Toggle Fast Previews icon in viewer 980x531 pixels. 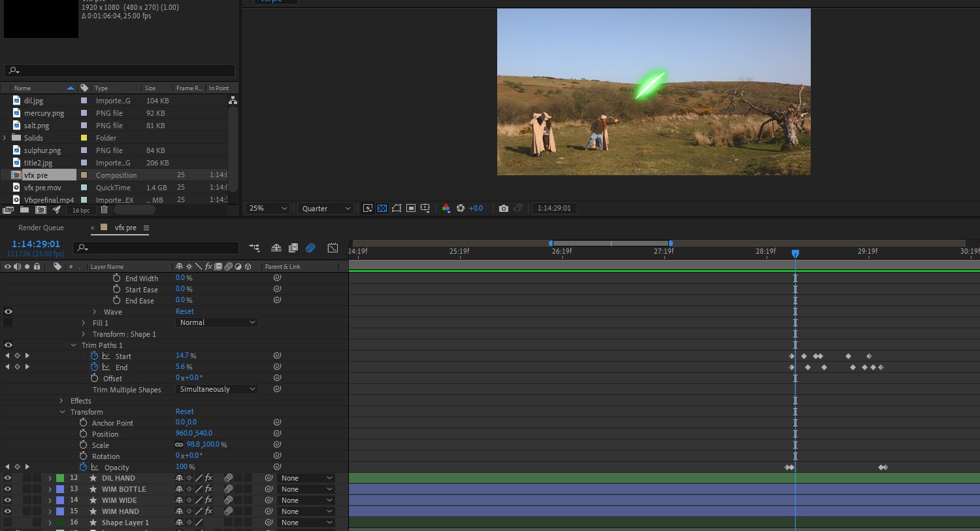click(x=368, y=209)
